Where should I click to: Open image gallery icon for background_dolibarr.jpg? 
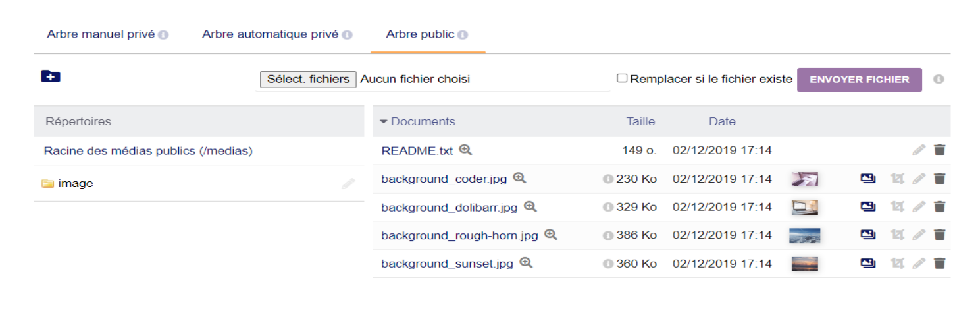[x=868, y=206]
